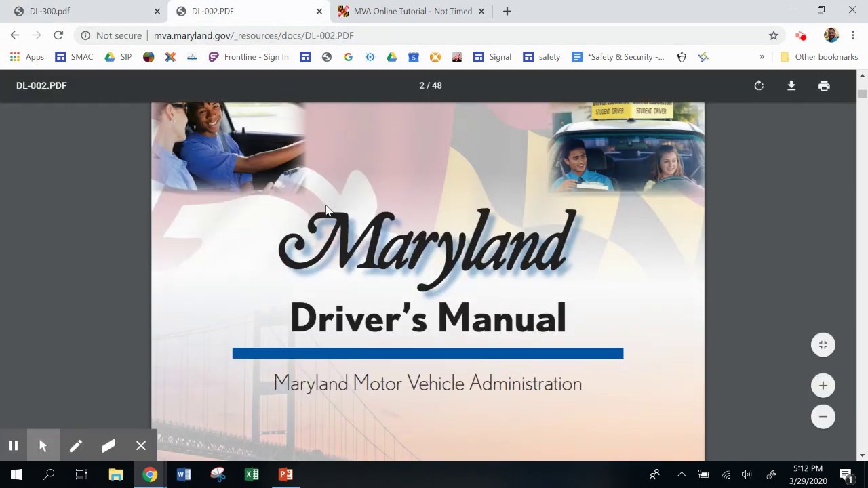Open the Google bookmark icon
Image resolution: width=868 pixels, height=488 pixels.
[x=349, y=57]
